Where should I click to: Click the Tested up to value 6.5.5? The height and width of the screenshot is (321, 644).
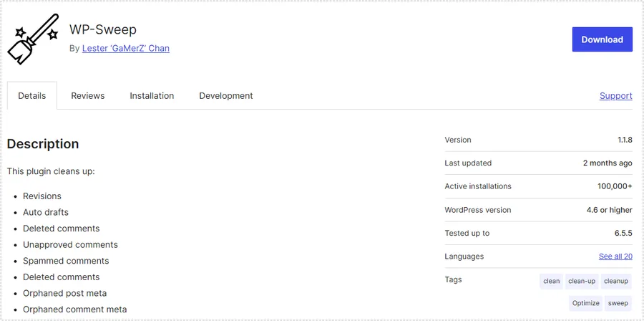[623, 233]
